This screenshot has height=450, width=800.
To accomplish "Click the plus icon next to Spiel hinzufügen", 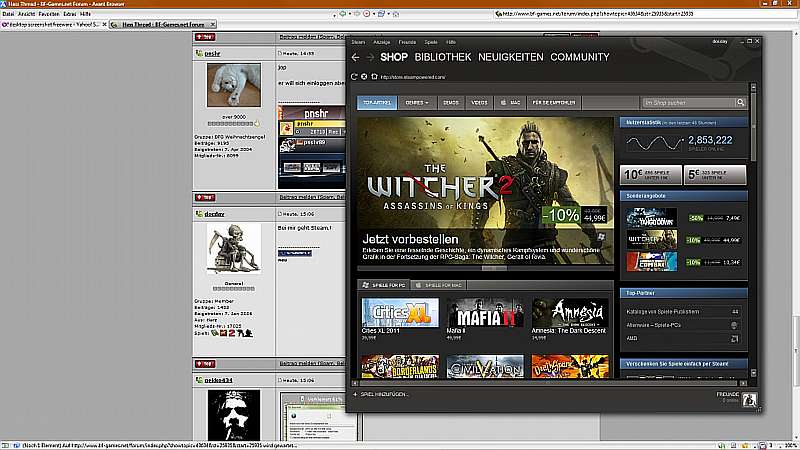I will point(355,394).
